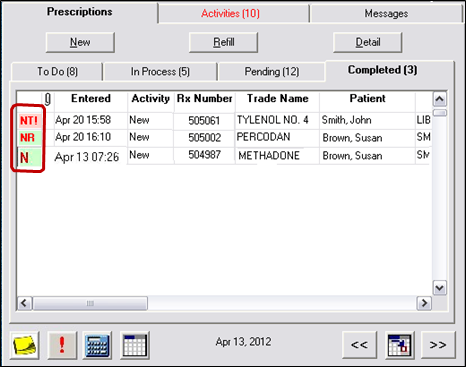The height and width of the screenshot is (367, 466).
Task: Click the vertical scrollbar up arrow
Action: pos(439,99)
